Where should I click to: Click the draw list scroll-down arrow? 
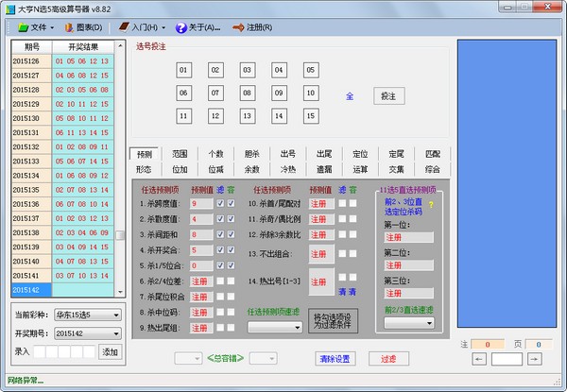(120, 292)
